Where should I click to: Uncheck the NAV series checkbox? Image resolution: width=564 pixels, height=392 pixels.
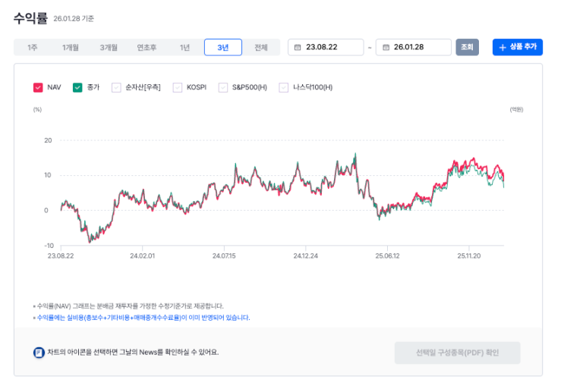[x=38, y=87]
